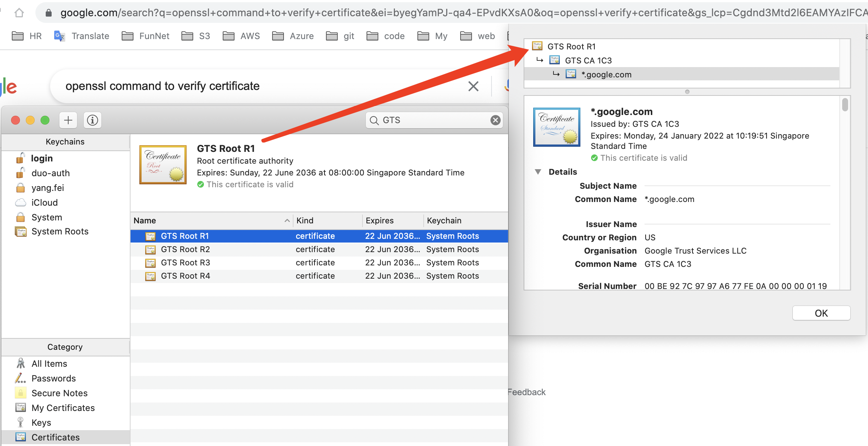Collapse the Details disclosure triangle
The width and height of the screenshot is (868, 446).
pos(538,172)
